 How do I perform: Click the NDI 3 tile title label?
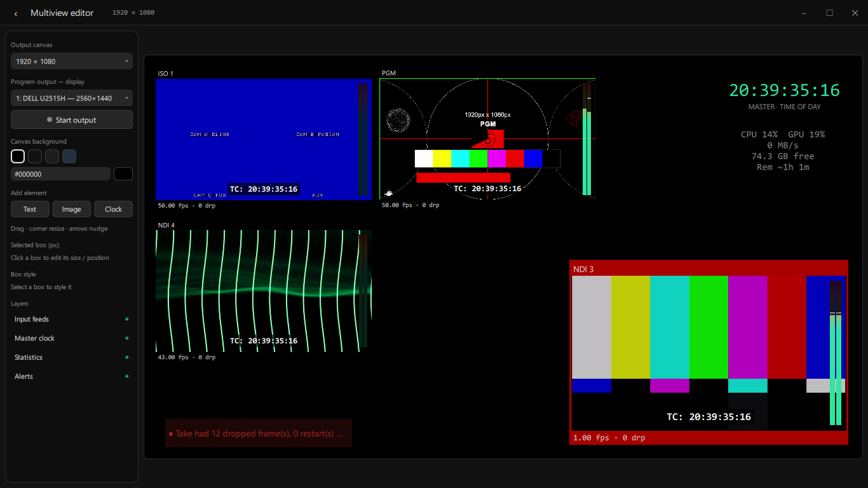[583, 269]
